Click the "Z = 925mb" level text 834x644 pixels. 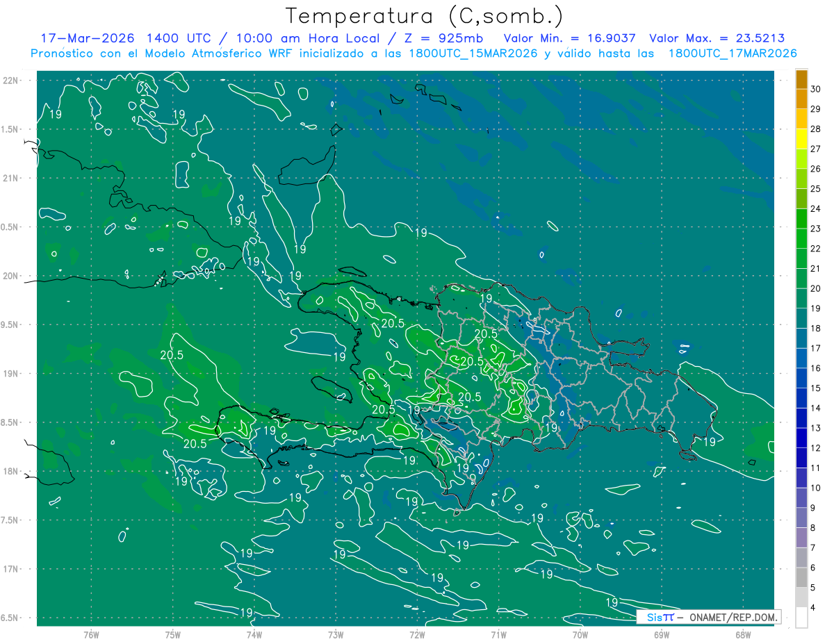[x=443, y=38]
